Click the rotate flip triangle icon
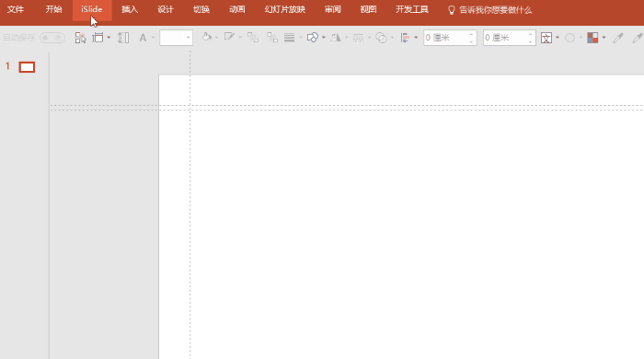Screen dimensions: 644x359 (x=336, y=38)
